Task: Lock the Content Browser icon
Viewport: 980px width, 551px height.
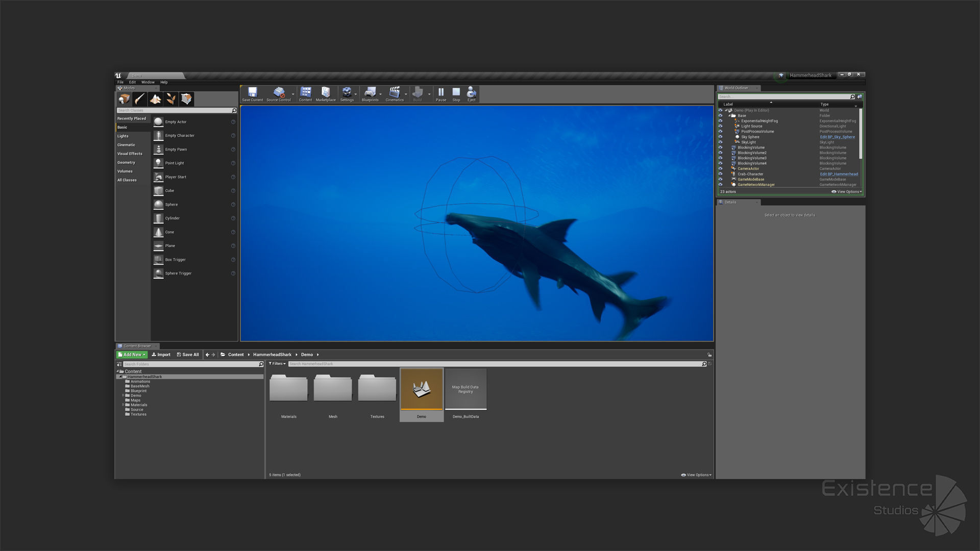Action: point(709,355)
